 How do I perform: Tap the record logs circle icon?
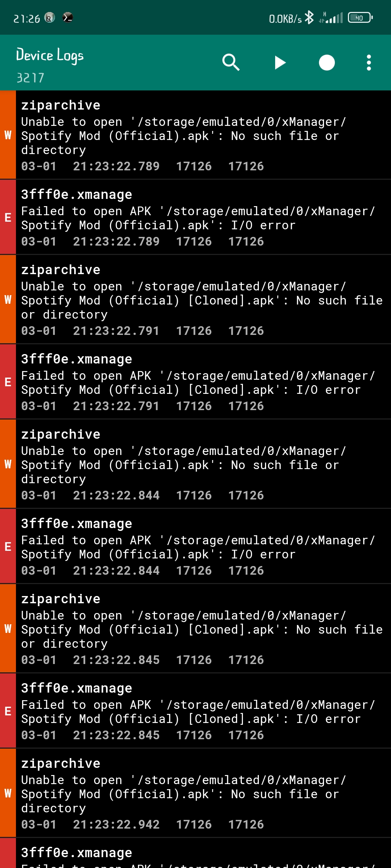coord(326,62)
